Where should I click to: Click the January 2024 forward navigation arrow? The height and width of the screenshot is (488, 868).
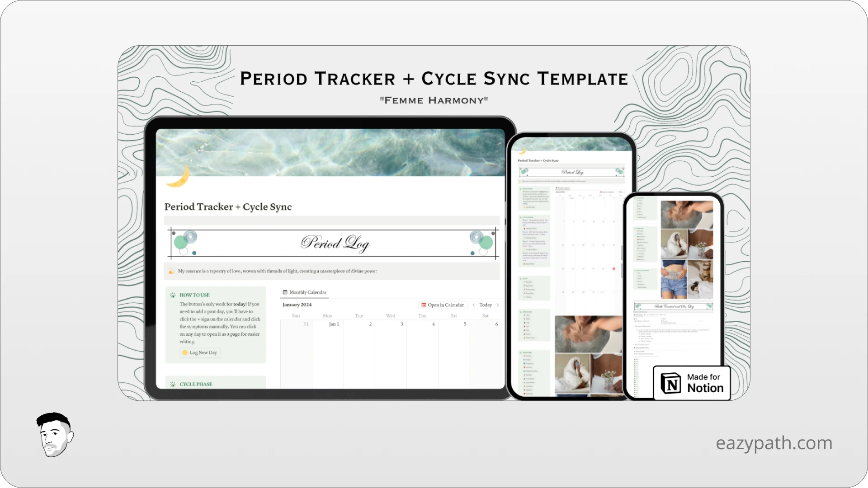[498, 305]
